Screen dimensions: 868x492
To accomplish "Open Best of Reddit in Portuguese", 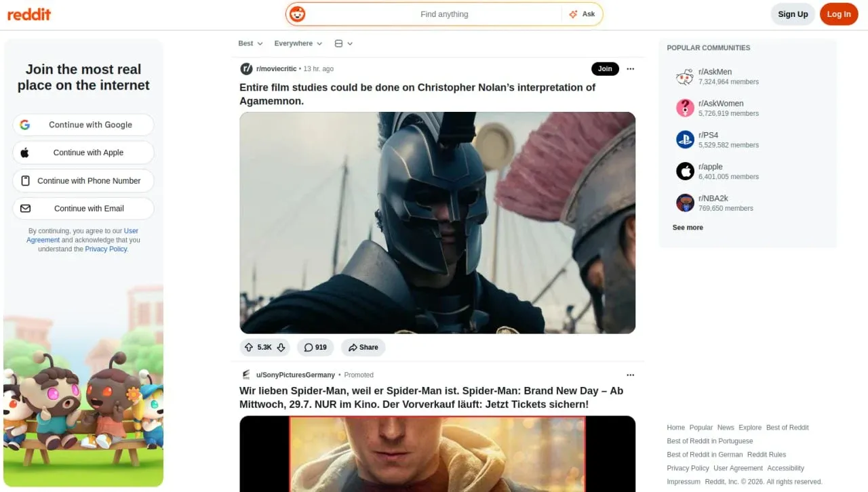I will 710,441.
